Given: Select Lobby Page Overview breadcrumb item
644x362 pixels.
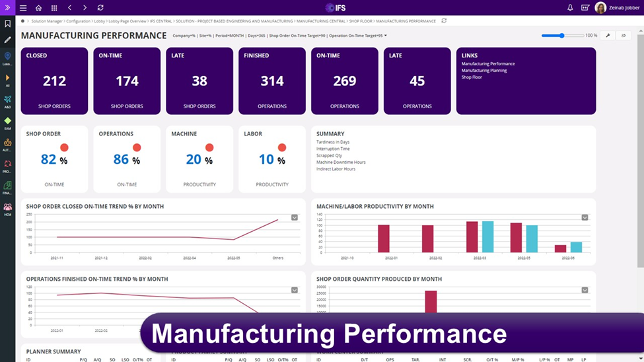Looking at the screenshot, I should point(127,21).
